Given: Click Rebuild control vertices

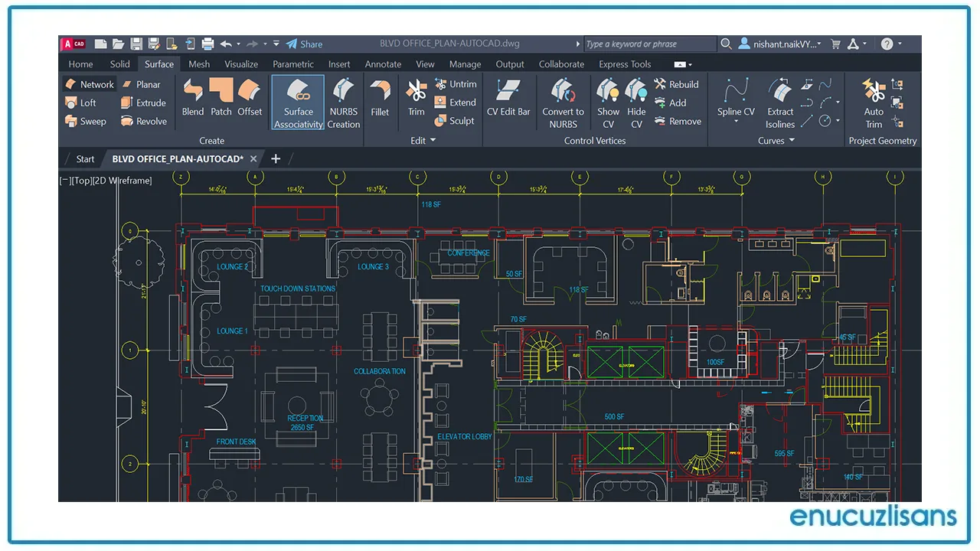Looking at the screenshot, I should pyautogui.click(x=676, y=84).
